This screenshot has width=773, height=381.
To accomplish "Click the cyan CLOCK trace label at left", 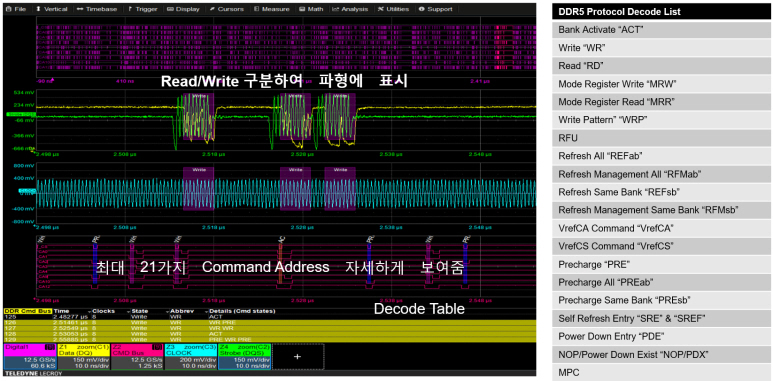I will click(26, 190).
